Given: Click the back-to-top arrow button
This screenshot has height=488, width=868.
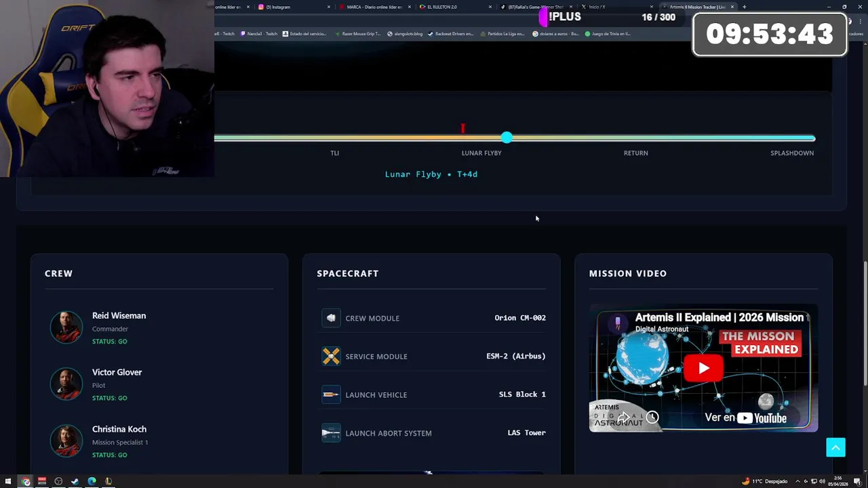Looking at the screenshot, I should (835, 447).
